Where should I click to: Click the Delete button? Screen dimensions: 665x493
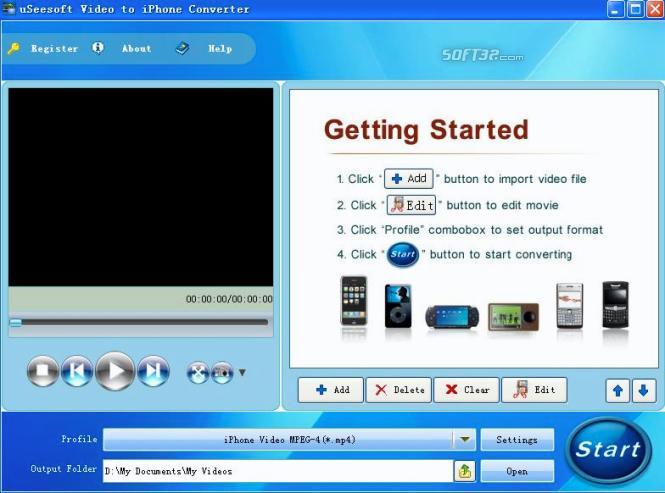click(x=399, y=389)
